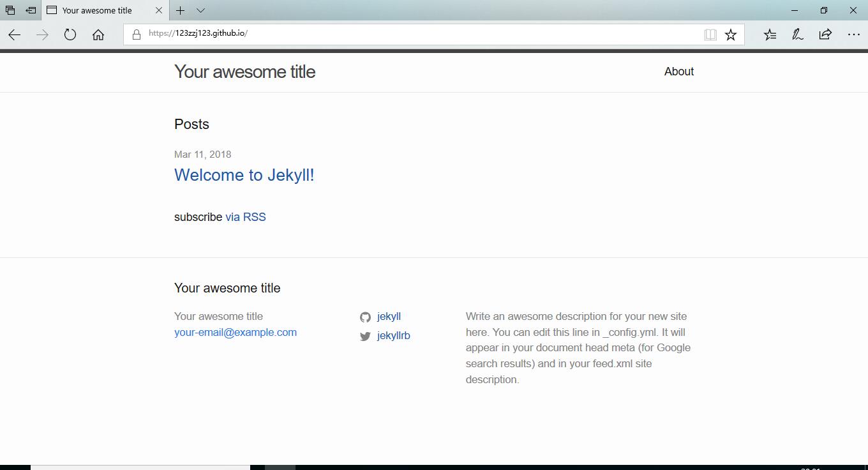The image size is (868, 470).
Task: Share this web page
Action: tap(825, 34)
